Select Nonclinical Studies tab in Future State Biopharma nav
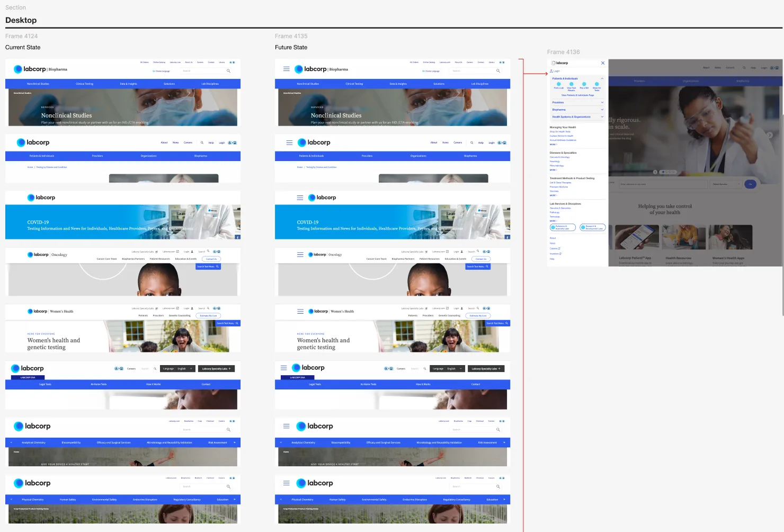784x532 pixels. click(x=308, y=84)
